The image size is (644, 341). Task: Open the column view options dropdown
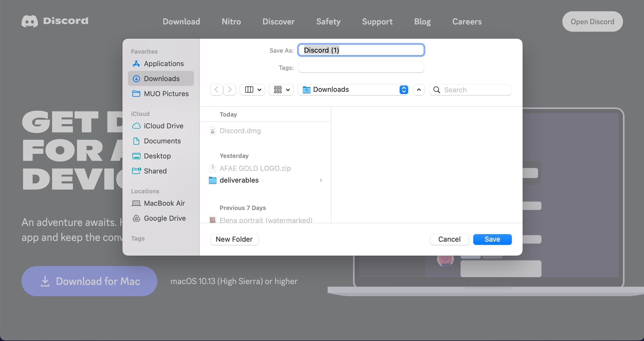[x=252, y=89]
